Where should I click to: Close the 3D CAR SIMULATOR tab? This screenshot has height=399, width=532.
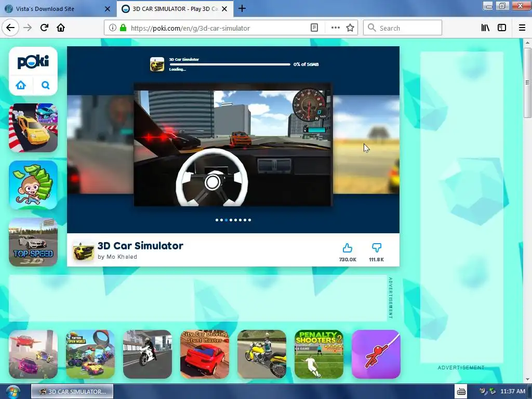224,9
